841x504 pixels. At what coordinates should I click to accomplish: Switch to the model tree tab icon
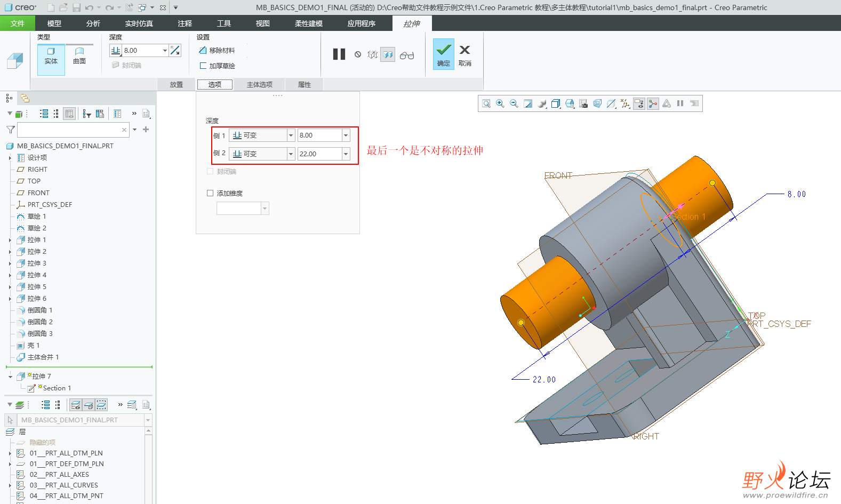(9, 98)
